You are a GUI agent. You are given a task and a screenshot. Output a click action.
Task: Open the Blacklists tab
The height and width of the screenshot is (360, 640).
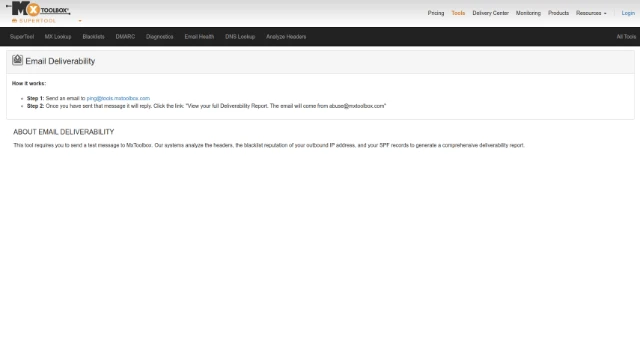[x=93, y=37]
